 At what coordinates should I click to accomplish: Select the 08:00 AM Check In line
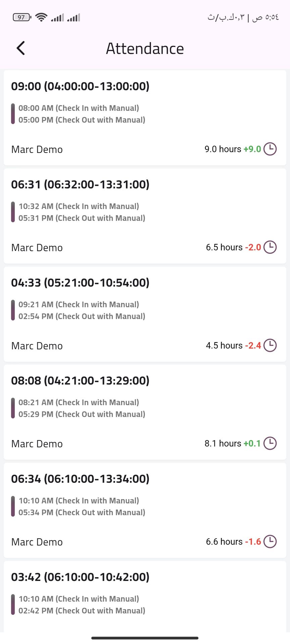pos(79,108)
